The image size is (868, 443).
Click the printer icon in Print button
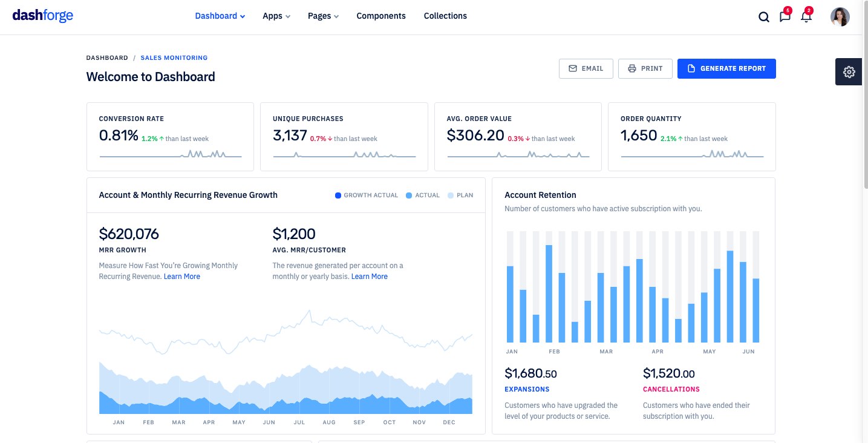(632, 68)
